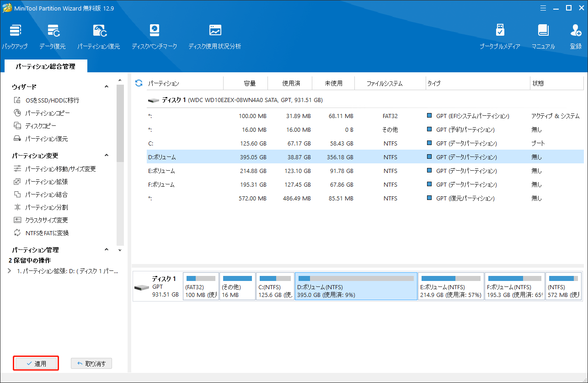Choose NTFSをFATに変換
The image size is (588, 383).
(x=41, y=233)
